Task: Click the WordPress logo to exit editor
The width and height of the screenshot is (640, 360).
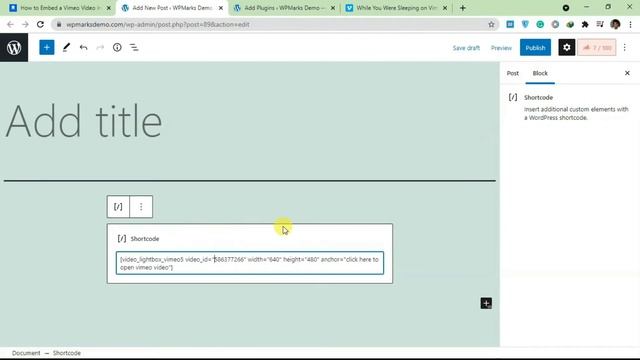Action: tap(14, 48)
